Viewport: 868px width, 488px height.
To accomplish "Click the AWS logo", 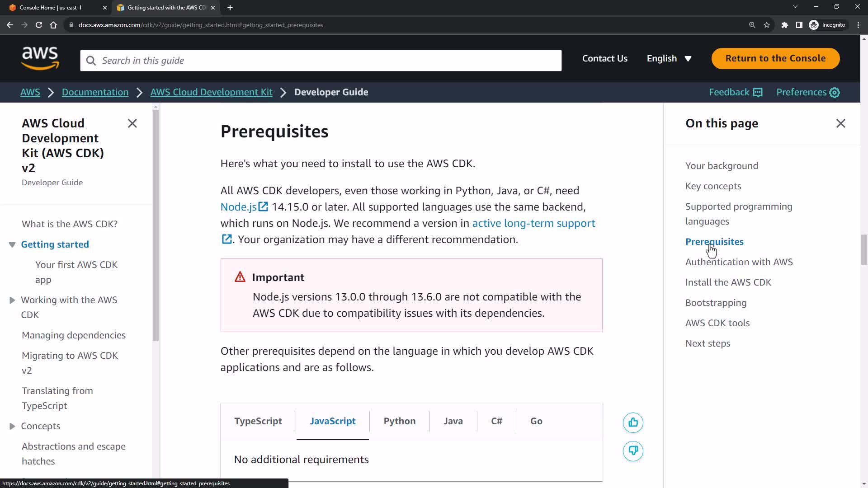I will tap(40, 59).
